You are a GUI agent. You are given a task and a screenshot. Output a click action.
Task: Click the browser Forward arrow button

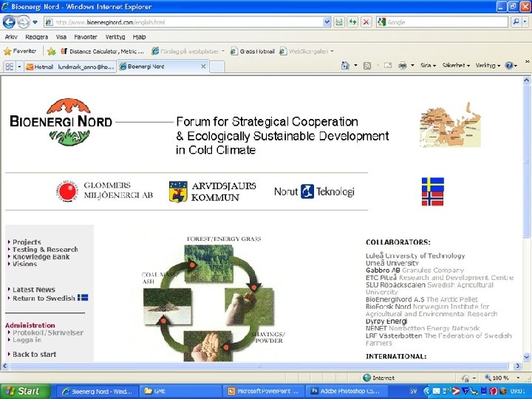[23, 22]
